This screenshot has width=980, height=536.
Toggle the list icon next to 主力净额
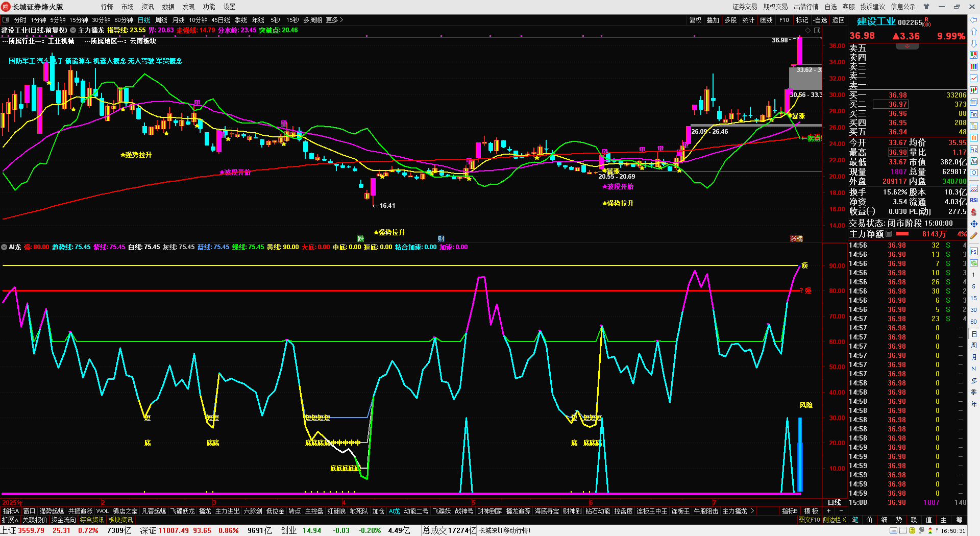coord(889,234)
